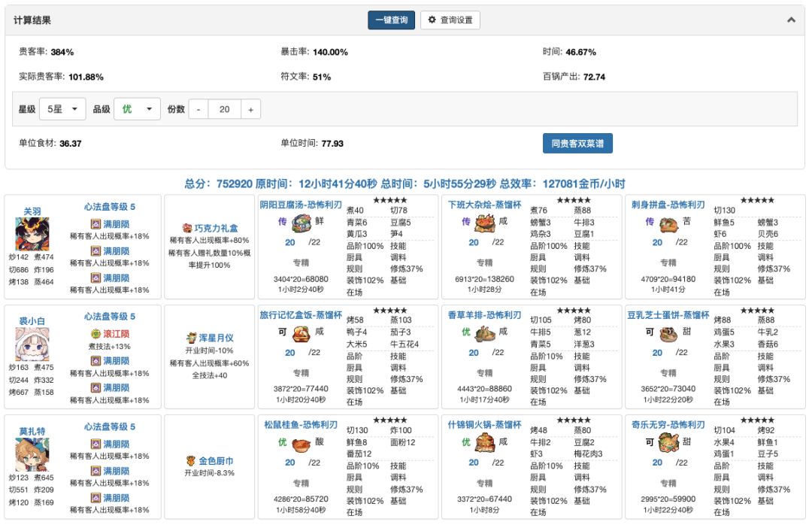
Task: Click 贵客率 value 384%
Action: click(62, 52)
